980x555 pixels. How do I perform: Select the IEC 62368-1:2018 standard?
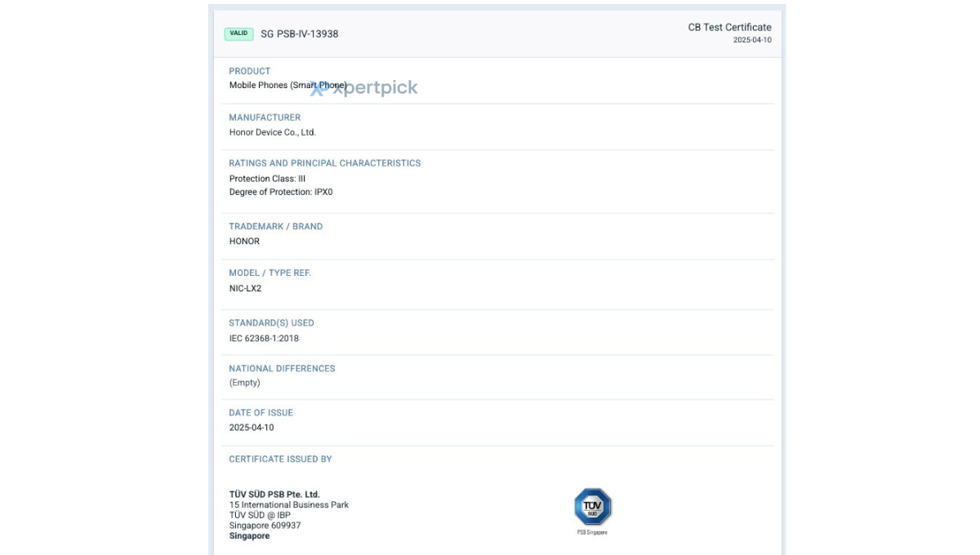pyautogui.click(x=264, y=339)
